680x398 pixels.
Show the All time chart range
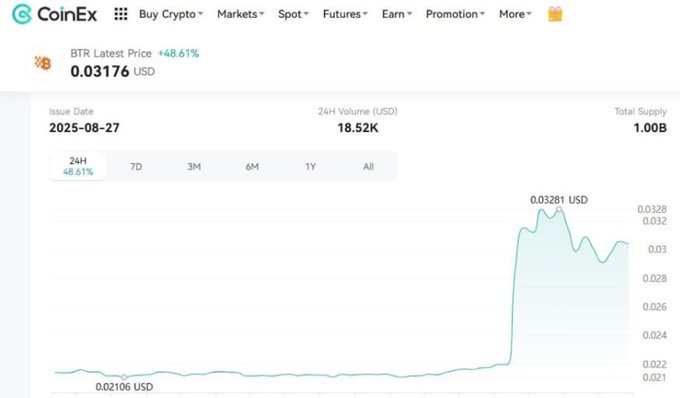[369, 166]
